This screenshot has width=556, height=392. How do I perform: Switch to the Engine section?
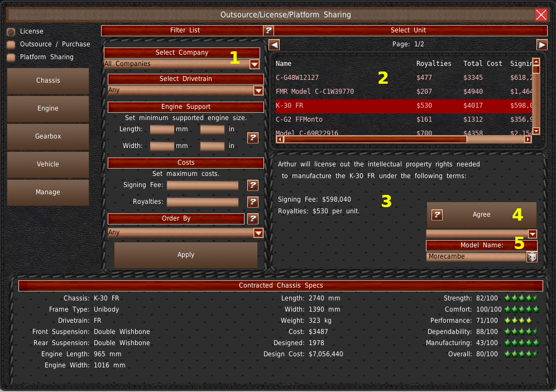click(x=48, y=109)
